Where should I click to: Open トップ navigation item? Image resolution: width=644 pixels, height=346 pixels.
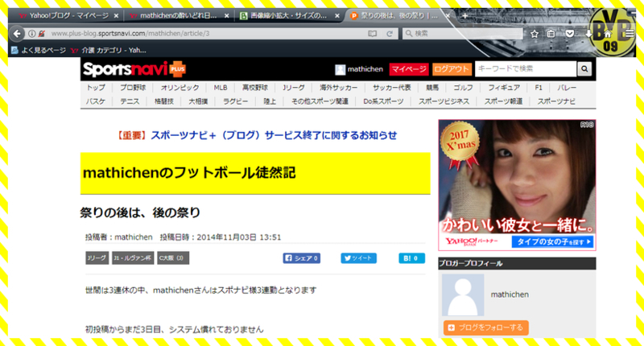(x=96, y=88)
